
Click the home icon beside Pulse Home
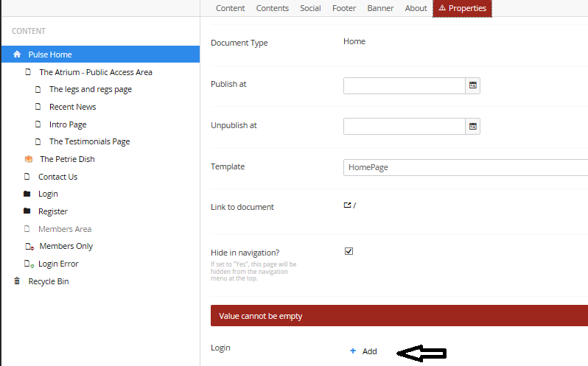17,54
